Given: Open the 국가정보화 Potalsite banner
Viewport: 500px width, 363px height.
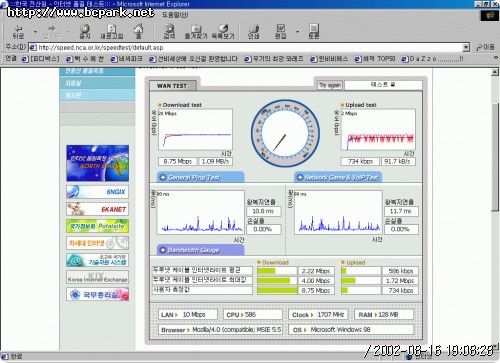Looking at the screenshot, I should [x=97, y=226].
